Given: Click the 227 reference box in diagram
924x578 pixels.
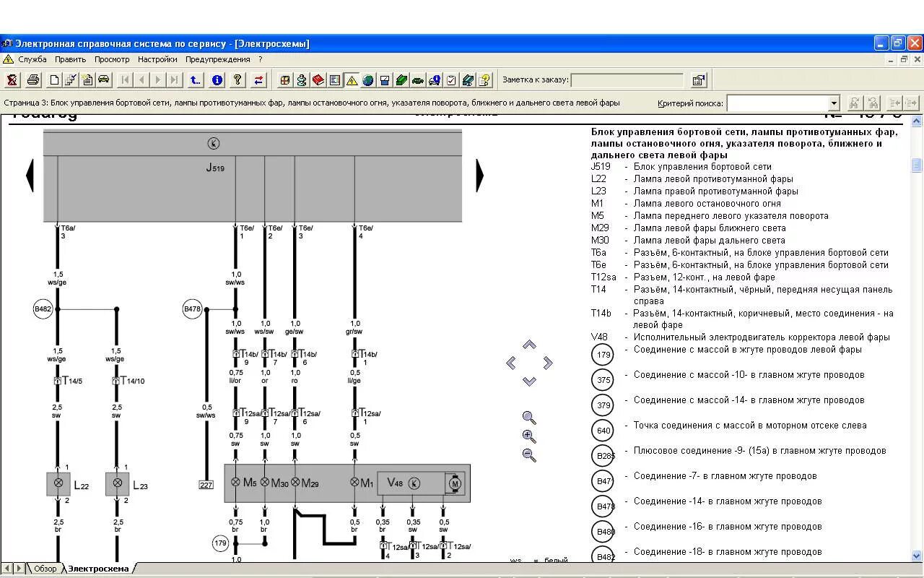Looking at the screenshot, I should click(x=206, y=485).
